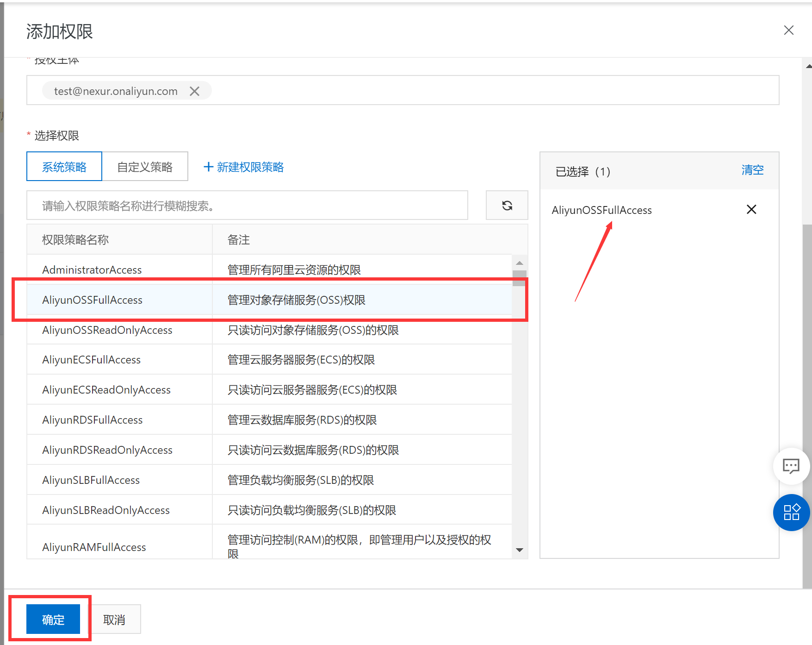
Task: Select the AliyunOSSReadOnlyAccess policy
Action: tap(107, 330)
